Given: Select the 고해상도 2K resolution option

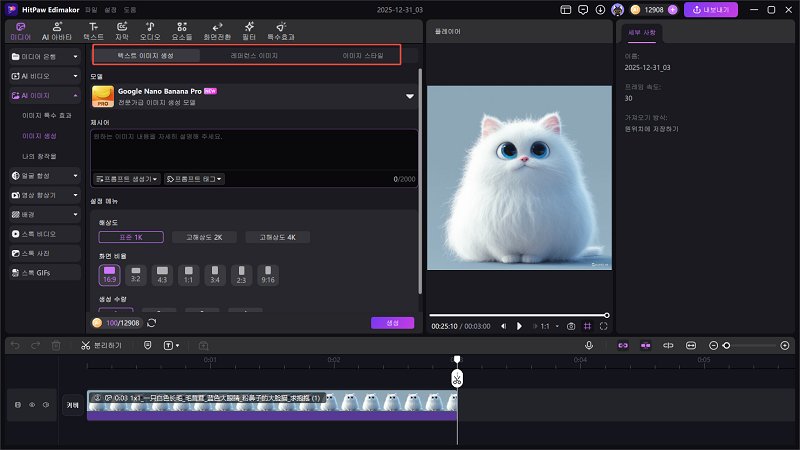Looking at the screenshot, I should pyautogui.click(x=204, y=237).
